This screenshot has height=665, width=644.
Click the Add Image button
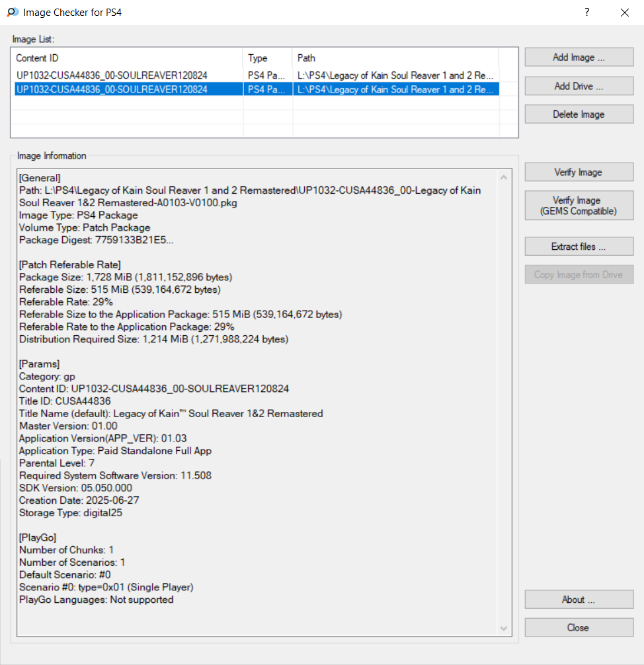(x=579, y=58)
